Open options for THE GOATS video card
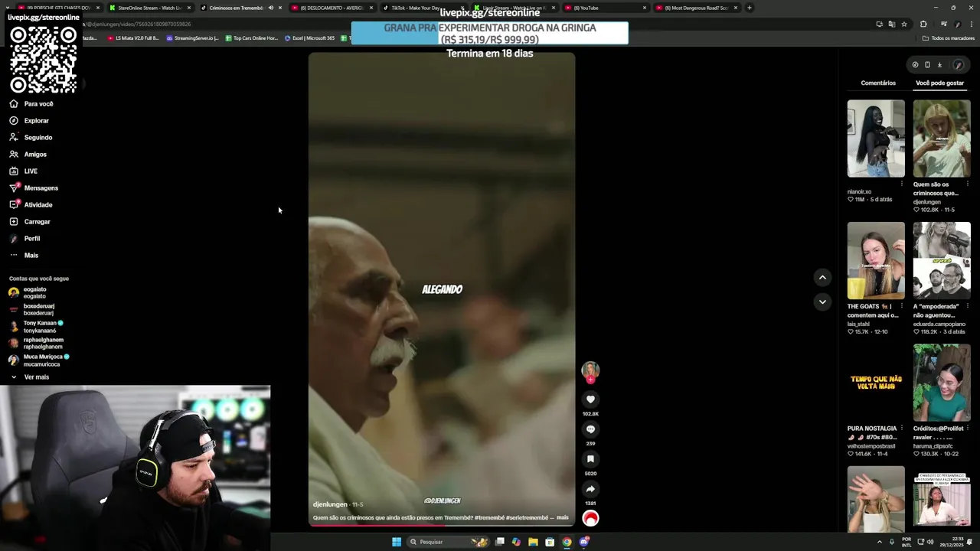Viewport: 980px width, 551px height. [x=901, y=306]
